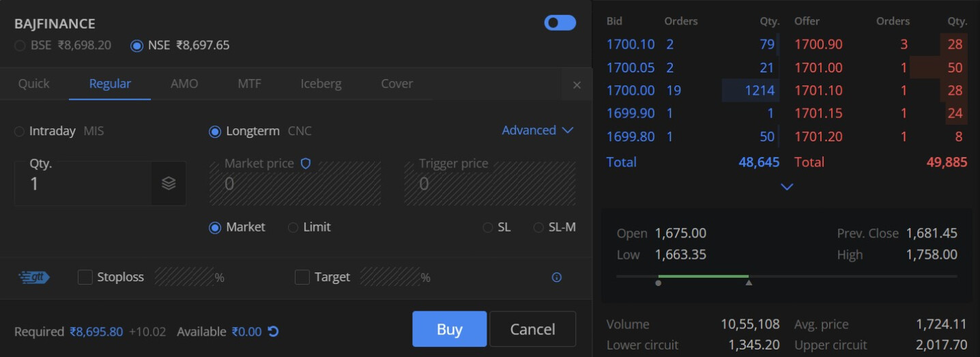Viewport: 980px width, 357px height.
Task: Click Low value 1,663.35
Action: pyautogui.click(x=680, y=255)
